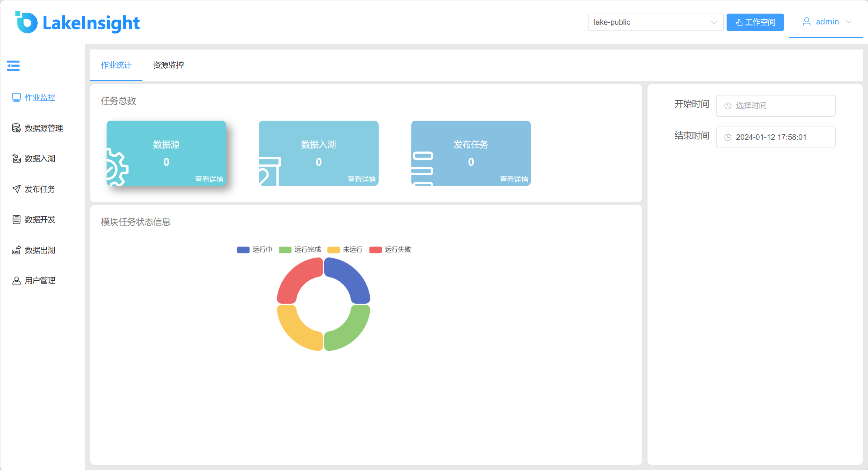Screen dimensions: 868x470
Task: Click the 数据开发 document icon
Action: (16, 219)
